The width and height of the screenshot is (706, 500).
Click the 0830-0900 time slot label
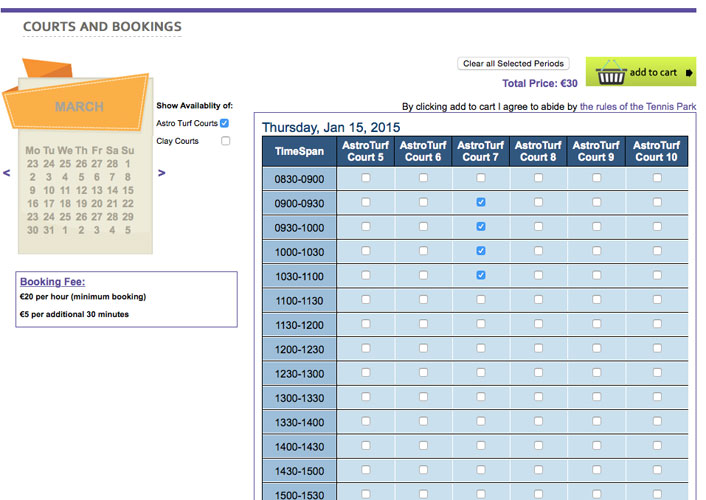click(299, 179)
